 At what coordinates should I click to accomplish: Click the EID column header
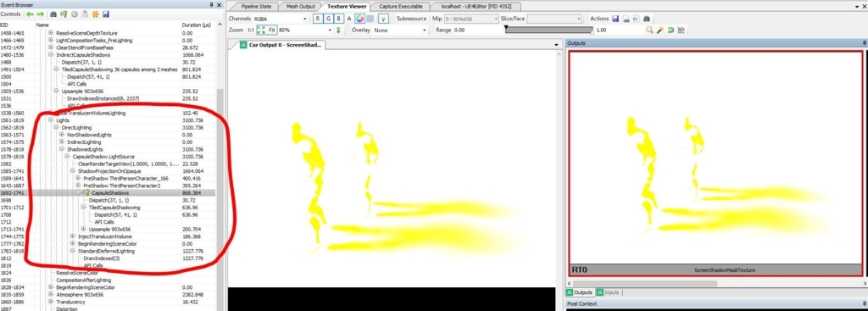(17, 25)
